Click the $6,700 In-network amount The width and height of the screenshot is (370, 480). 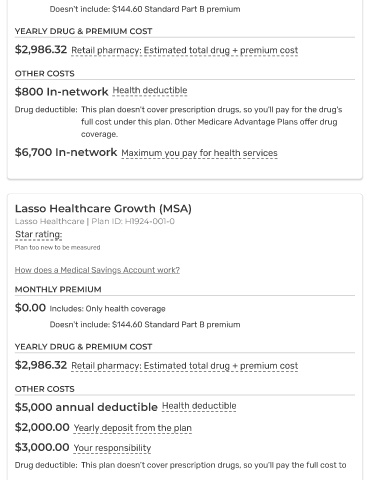[x=66, y=152]
